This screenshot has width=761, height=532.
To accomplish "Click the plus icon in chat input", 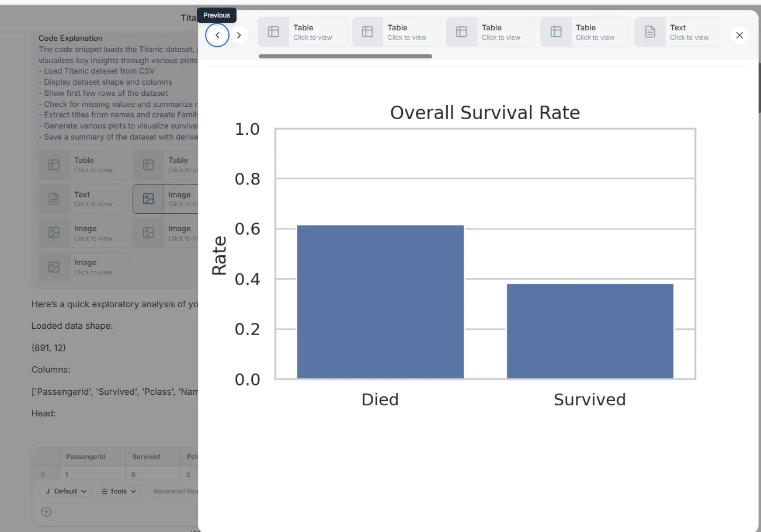I will [x=47, y=512].
